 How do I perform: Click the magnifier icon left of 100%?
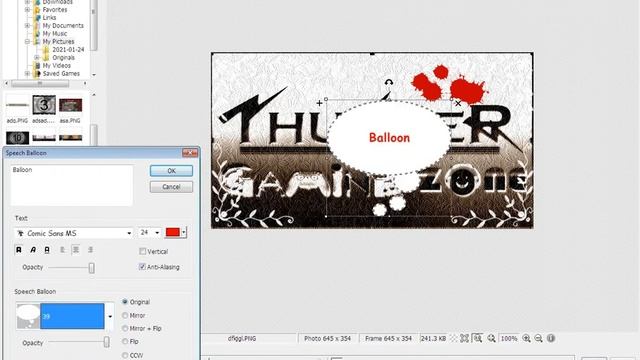pos(491,338)
